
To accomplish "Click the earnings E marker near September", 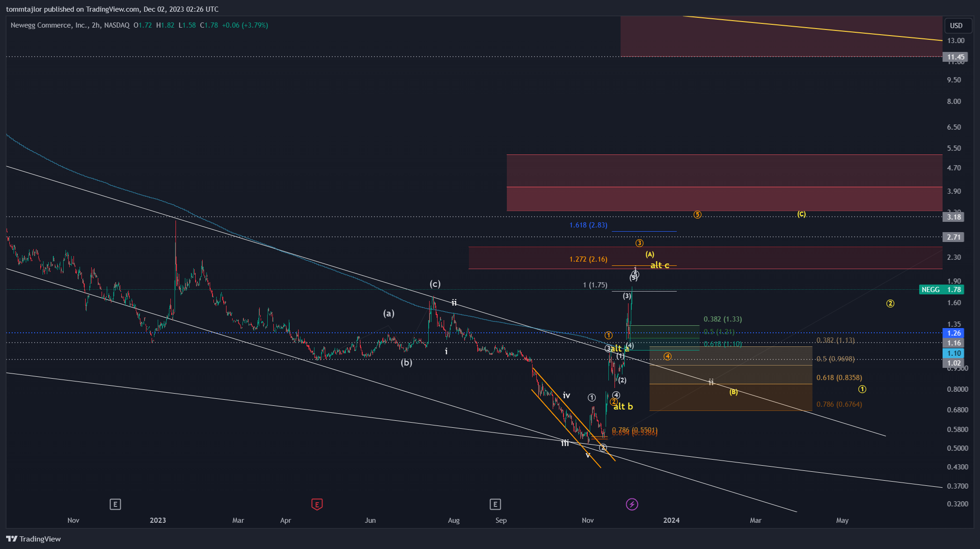I will (x=495, y=504).
